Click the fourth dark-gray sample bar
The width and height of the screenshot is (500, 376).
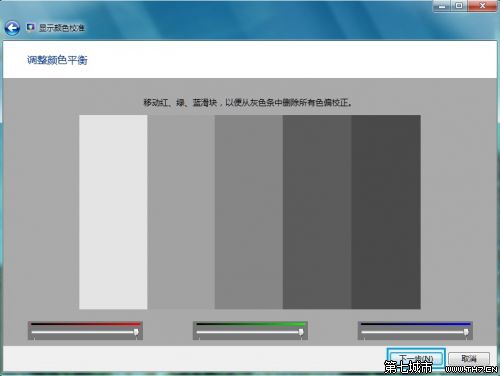[x=317, y=212]
